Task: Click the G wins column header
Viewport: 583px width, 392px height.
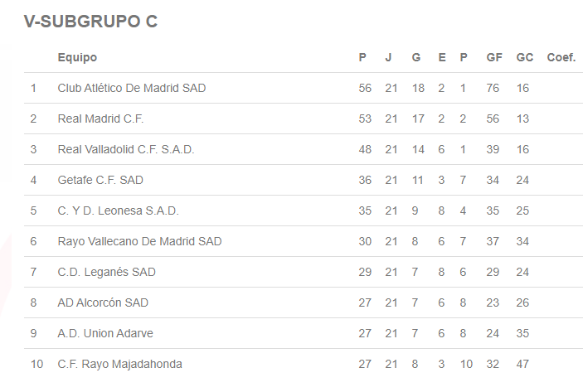Action: pos(416,57)
